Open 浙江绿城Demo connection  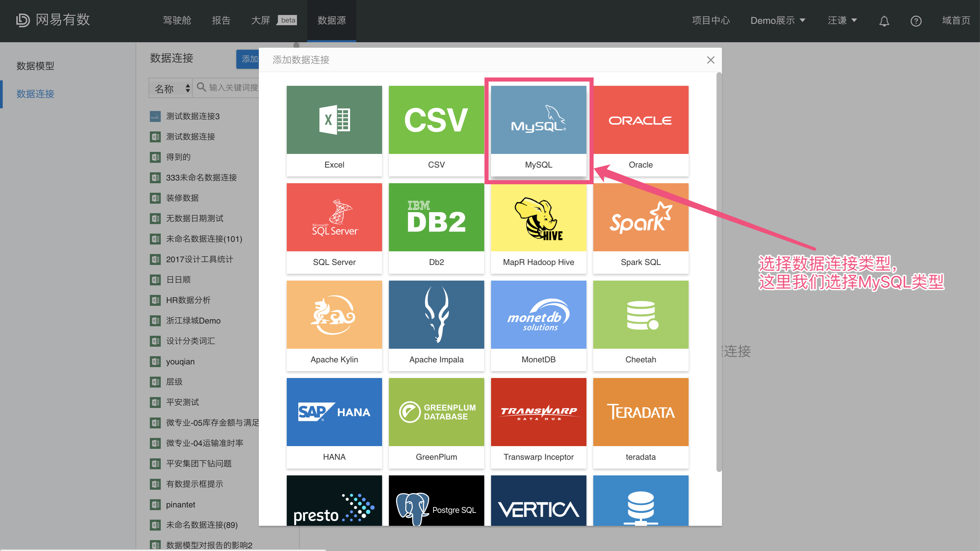(193, 321)
